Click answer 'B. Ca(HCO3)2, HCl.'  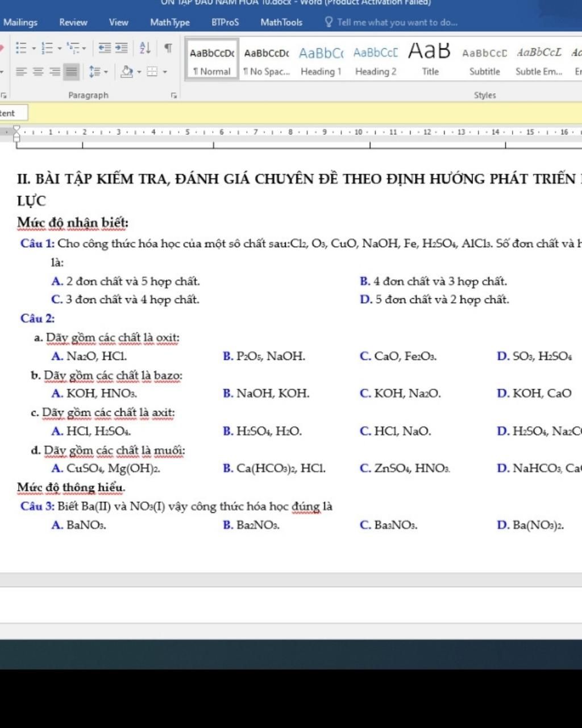pos(275,469)
